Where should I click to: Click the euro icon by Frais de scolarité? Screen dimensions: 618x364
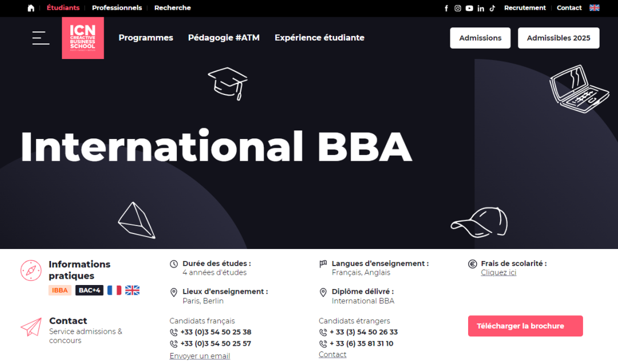(472, 264)
